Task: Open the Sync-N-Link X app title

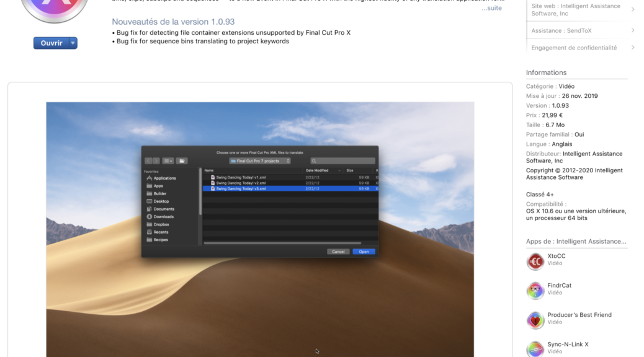Action: pos(568,345)
